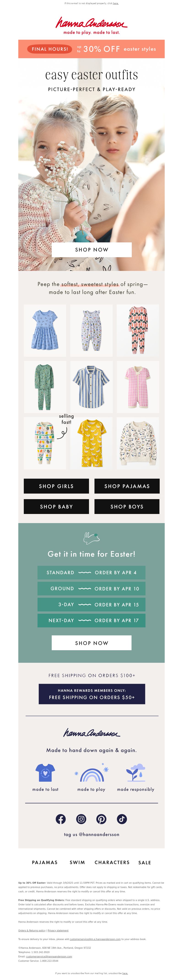Open the blue floral dress thumbnail
Viewport: 183px width, 980px height.
[x=45, y=330]
